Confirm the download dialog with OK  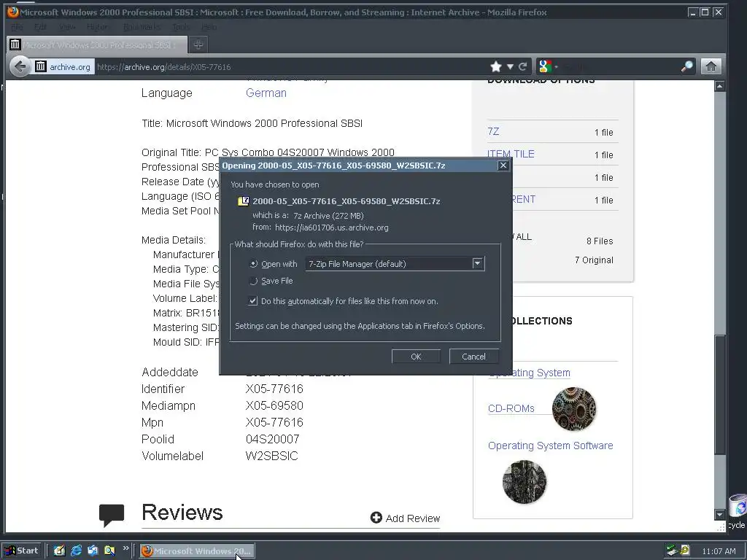416,356
